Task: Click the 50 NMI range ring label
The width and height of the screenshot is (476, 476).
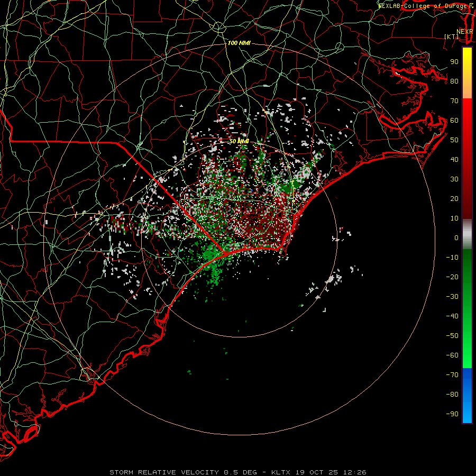Action: 239,141
